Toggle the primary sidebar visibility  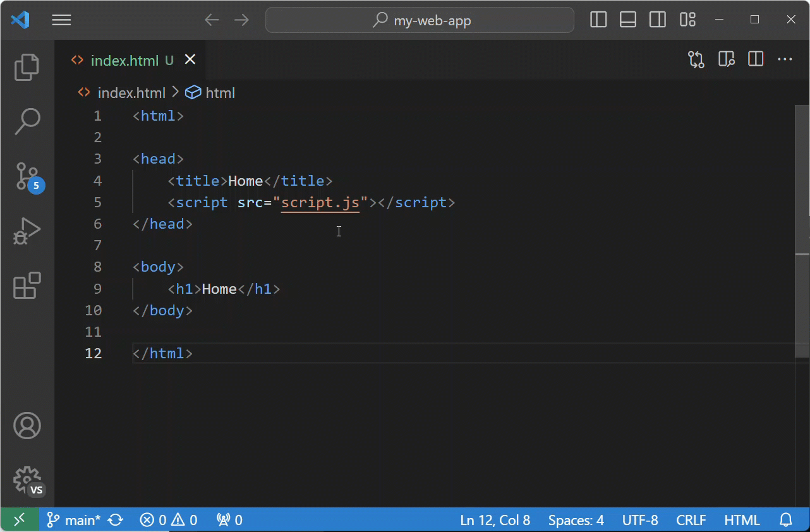pos(598,20)
